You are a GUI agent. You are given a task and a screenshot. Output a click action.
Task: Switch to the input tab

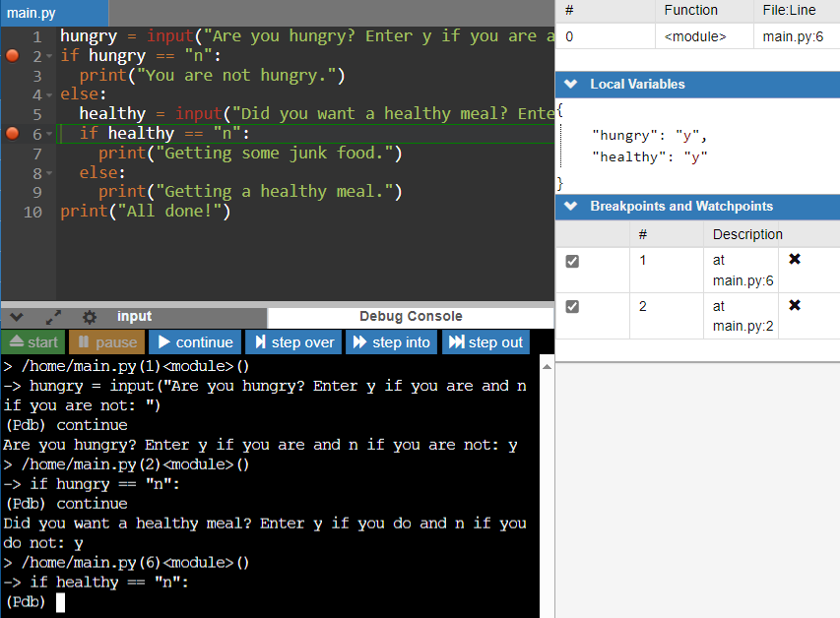tap(134, 317)
